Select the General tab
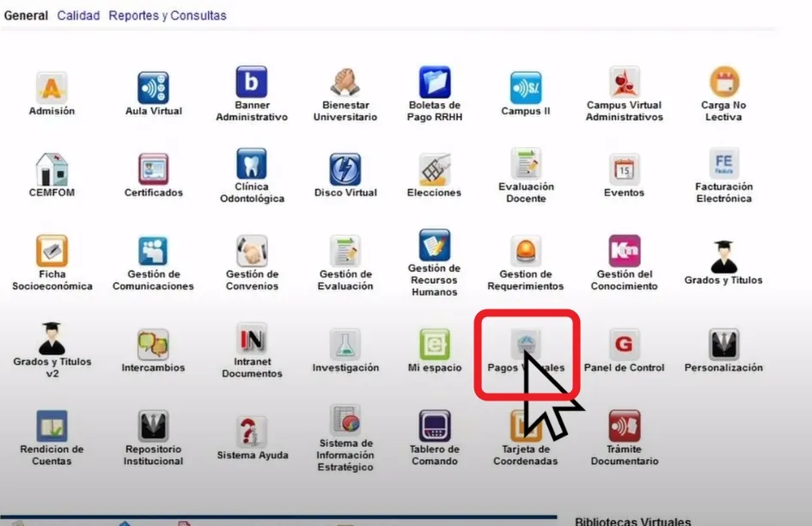 pos(26,15)
